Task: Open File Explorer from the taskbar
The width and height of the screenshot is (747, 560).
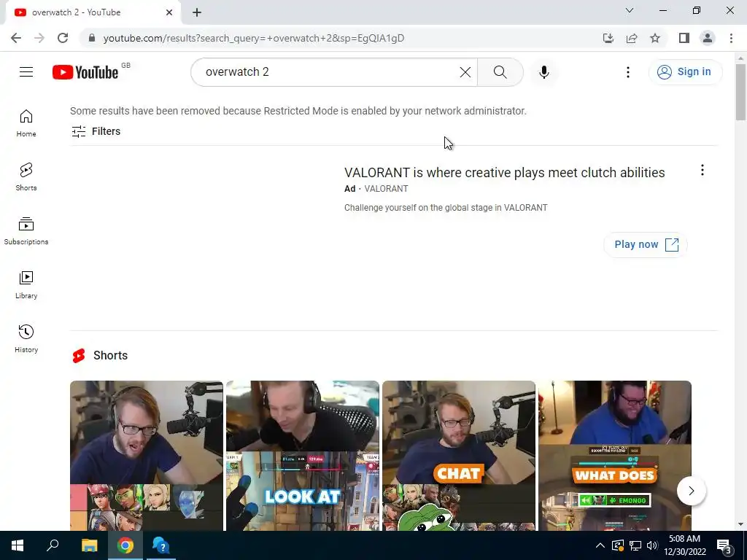Action: point(89,545)
